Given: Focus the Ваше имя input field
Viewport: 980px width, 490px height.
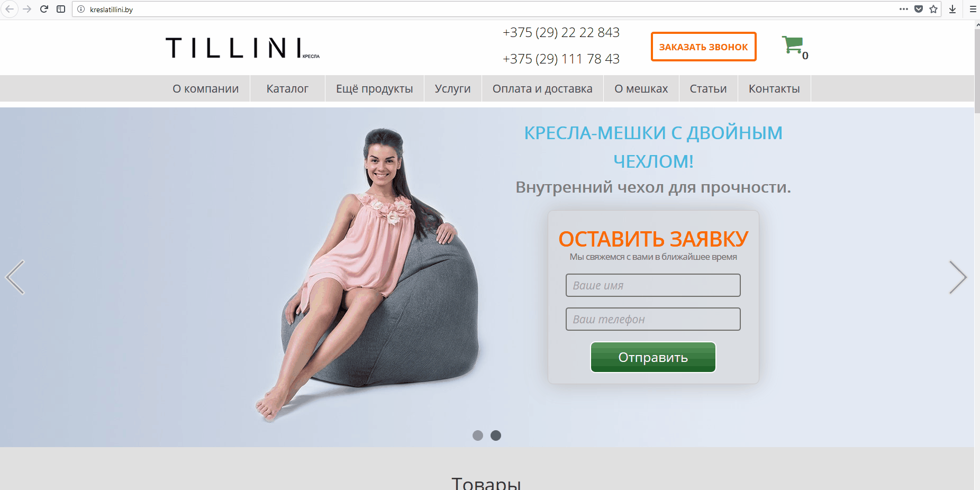Looking at the screenshot, I should pos(653,285).
